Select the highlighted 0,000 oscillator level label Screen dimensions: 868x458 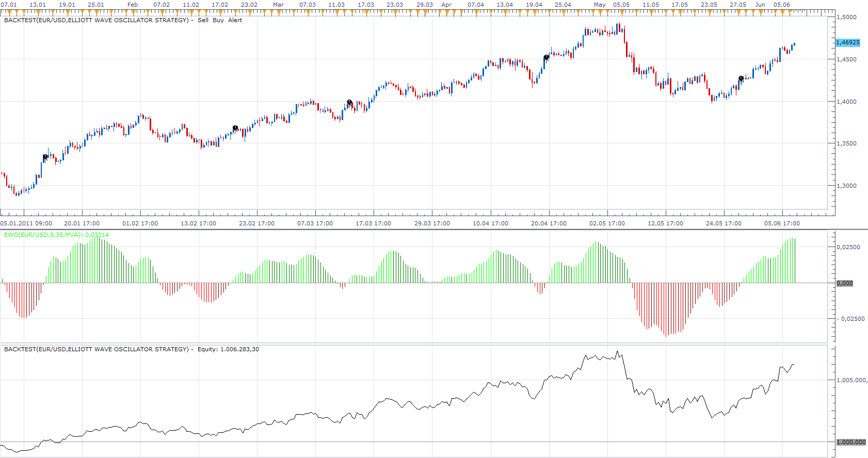coord(845,283)
